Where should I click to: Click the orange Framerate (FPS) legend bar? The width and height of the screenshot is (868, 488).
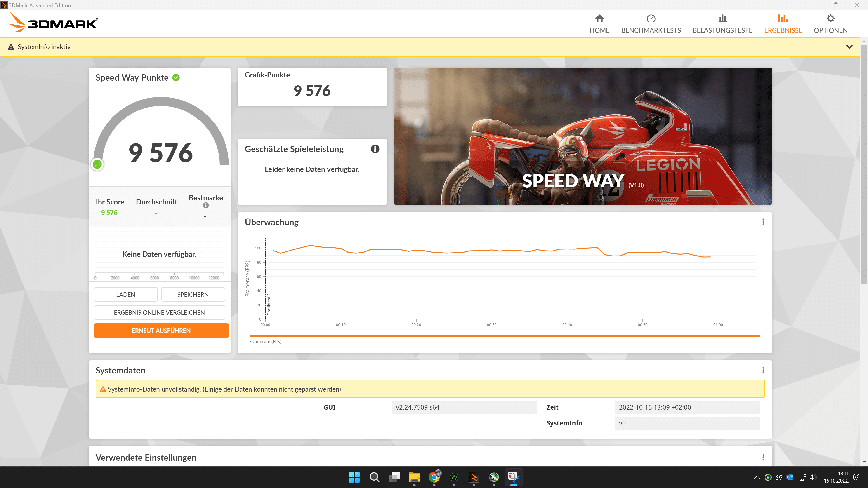pos(505,335)
